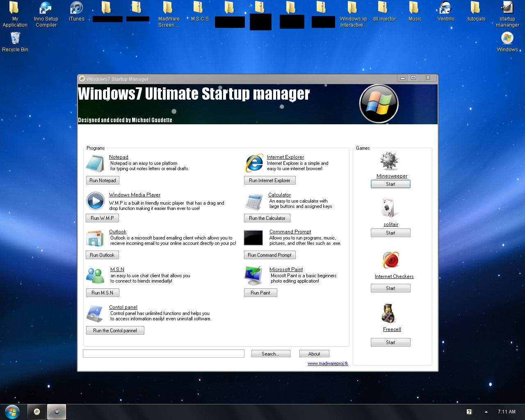This screenshot has height=420, width=525.
Task: Click the Microsoft Paint heading link
Action: (x=286, y=269)
